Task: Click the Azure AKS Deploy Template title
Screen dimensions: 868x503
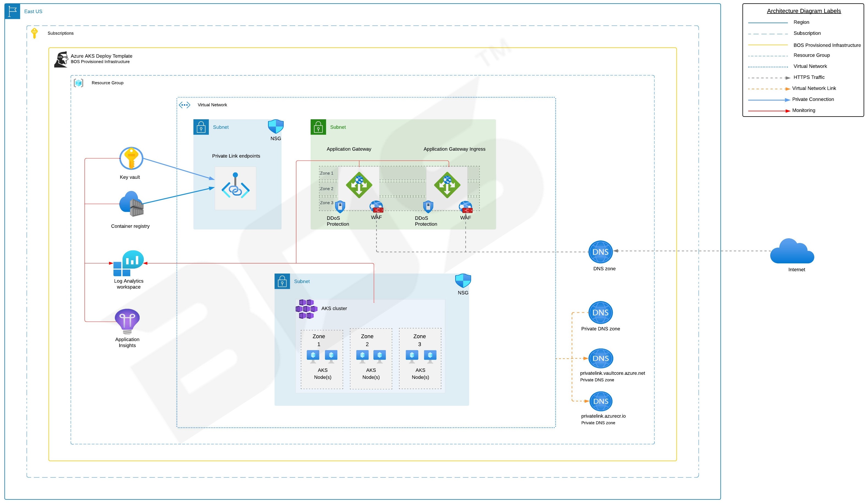Action: coord(101,56)
